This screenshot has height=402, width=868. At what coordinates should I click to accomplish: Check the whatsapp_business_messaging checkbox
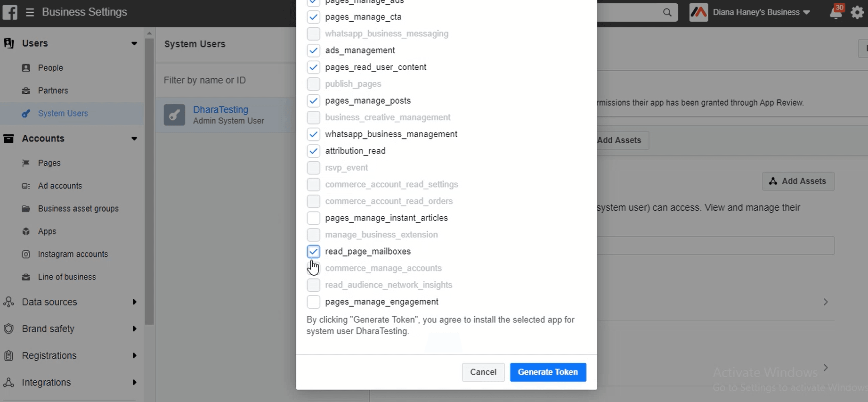coord(313,34)
